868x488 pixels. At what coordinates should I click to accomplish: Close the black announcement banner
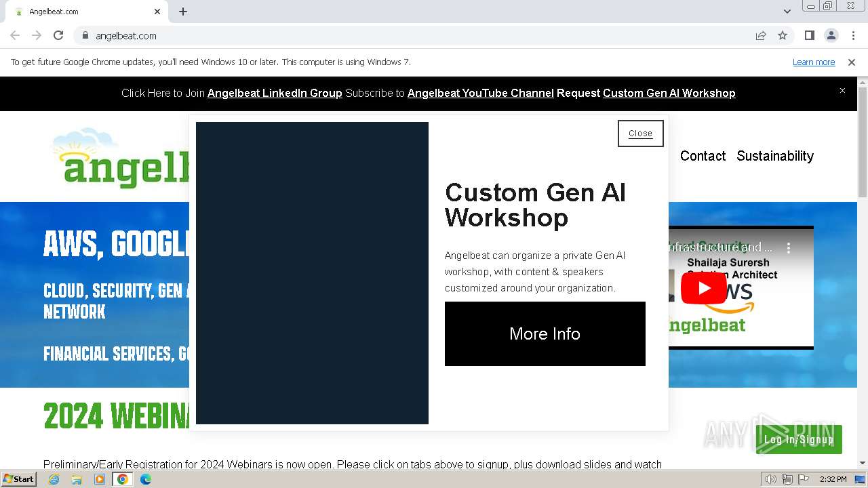(x=842, y=90)
